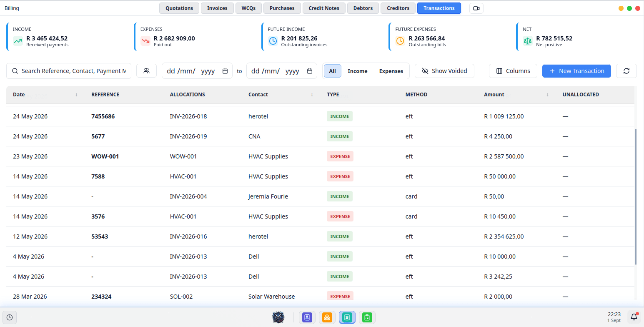Click the New Transaction button
Viewport: 644px width, 327px height.
(576, 71)
